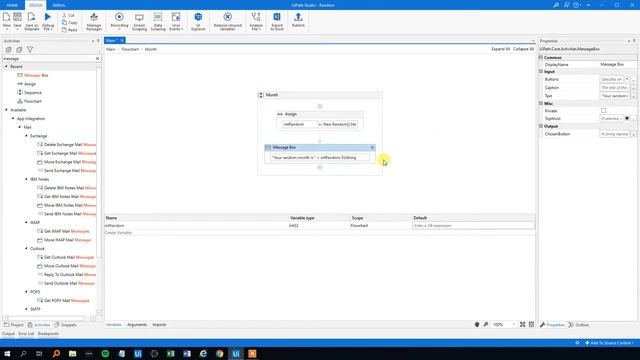
Task: Click Expand All link in designer
Action: coord(500,49)
